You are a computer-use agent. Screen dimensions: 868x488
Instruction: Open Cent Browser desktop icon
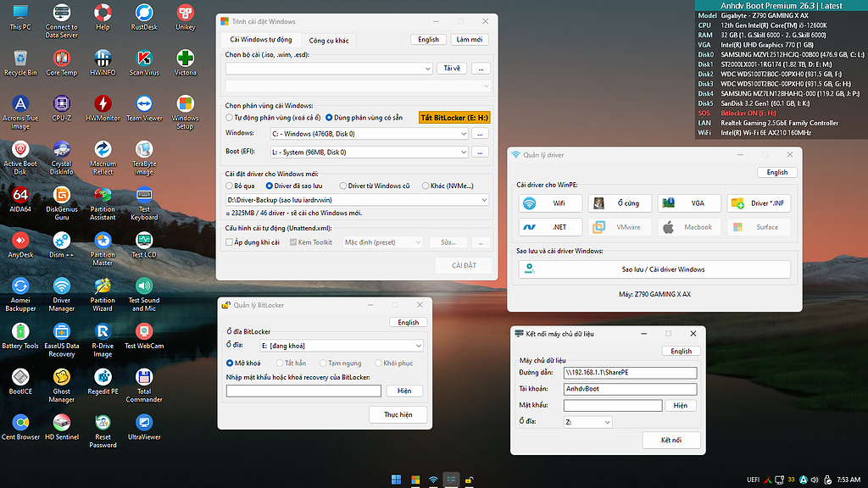pyautogui.click(x=20, y=427)
